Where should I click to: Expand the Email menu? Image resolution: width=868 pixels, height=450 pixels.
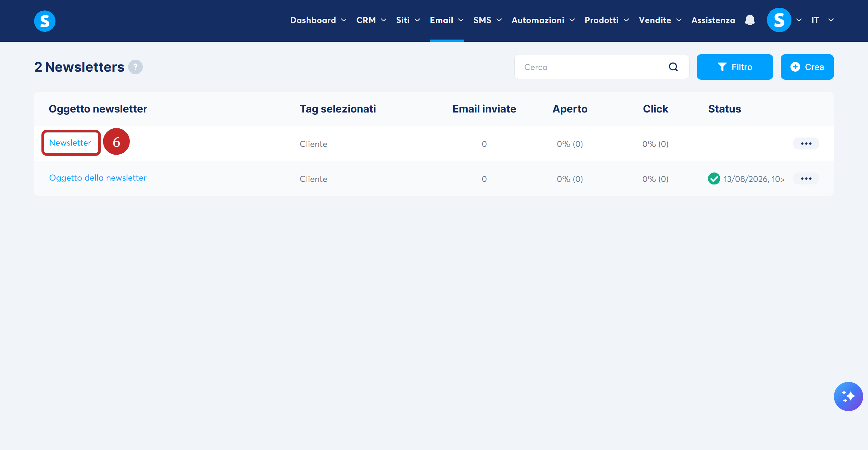point(447,20)
